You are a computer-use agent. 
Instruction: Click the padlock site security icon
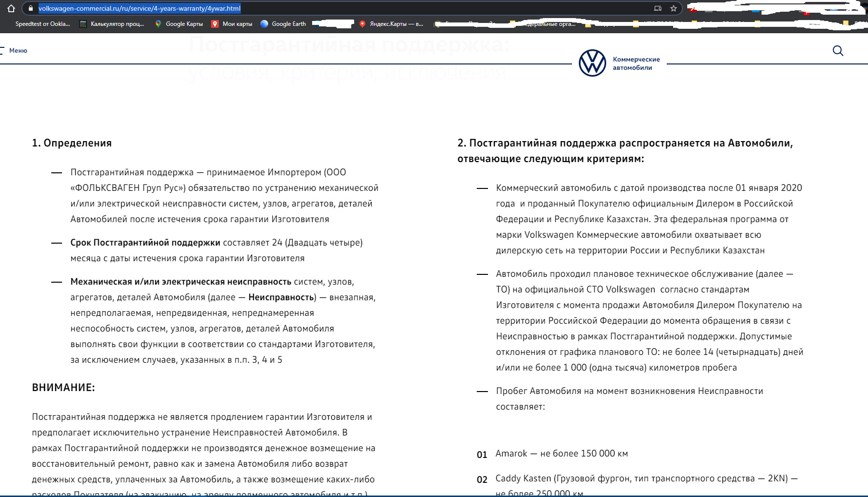pos(30,8)
